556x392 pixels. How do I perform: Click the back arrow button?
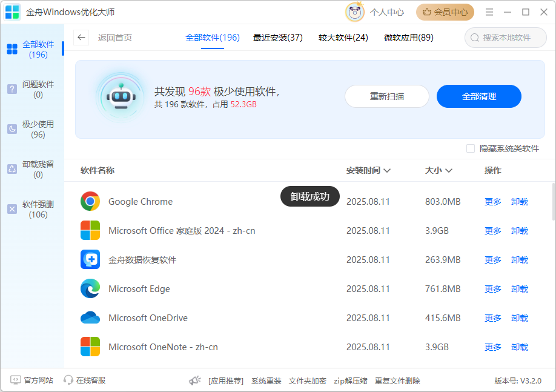[x=81, y=38]
